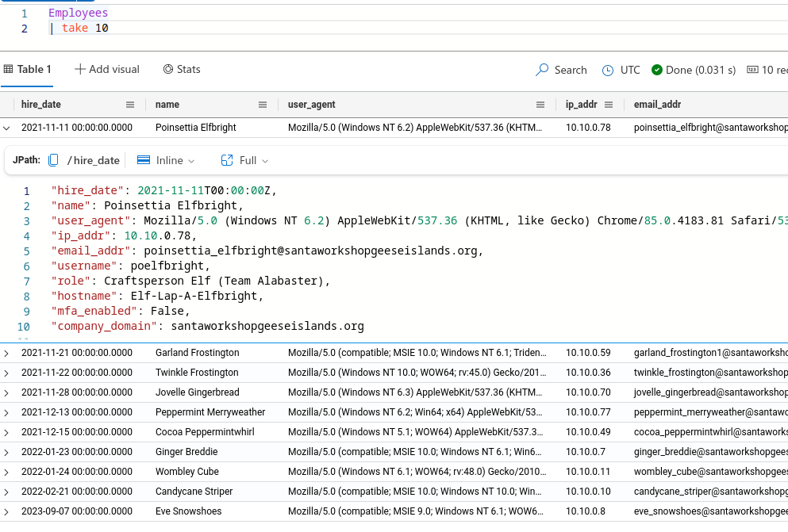Click the email_addr column header
The height and width of the screenshot is (532, 788).
pos(657,105)
